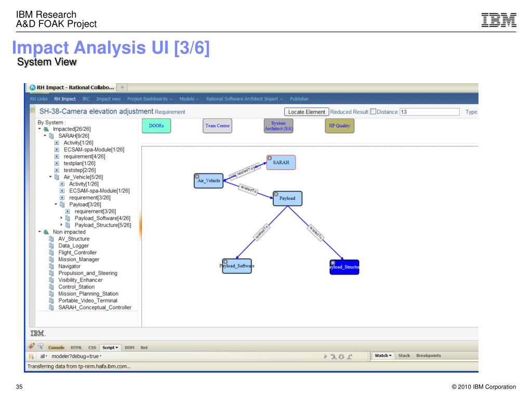532x399 pixels.
Task: Click the debugger step over icon
Action: (341, 356)
